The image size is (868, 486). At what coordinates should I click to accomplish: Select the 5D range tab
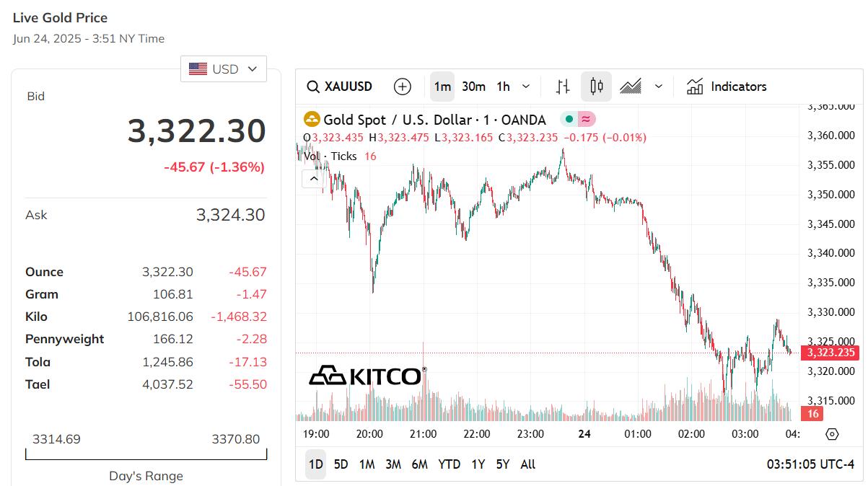point(341,464)
